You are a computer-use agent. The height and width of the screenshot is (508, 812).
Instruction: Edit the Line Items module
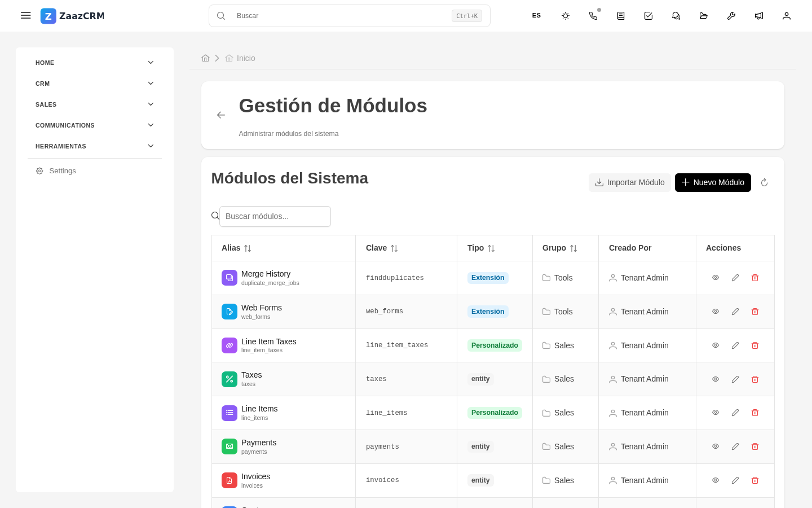coord(735,413)
